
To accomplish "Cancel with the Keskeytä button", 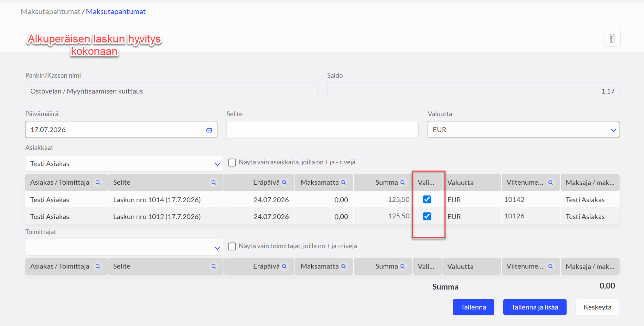I will coord(598,307).
